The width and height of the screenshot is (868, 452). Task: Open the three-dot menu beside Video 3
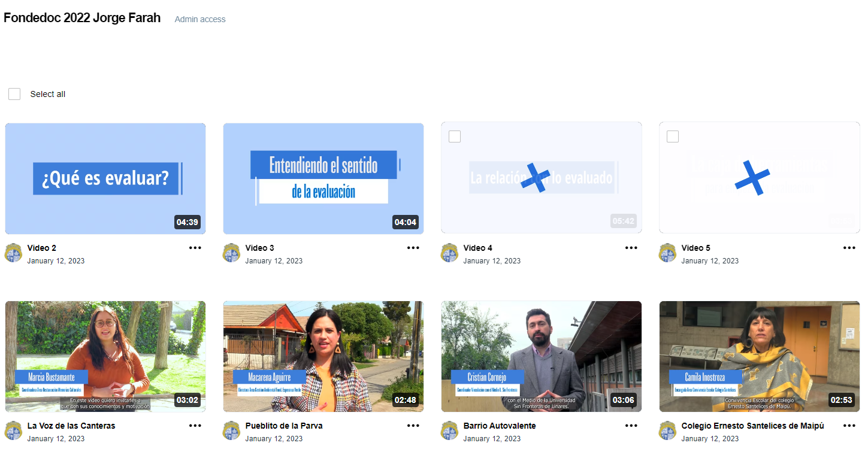click(x=413, y=248)
